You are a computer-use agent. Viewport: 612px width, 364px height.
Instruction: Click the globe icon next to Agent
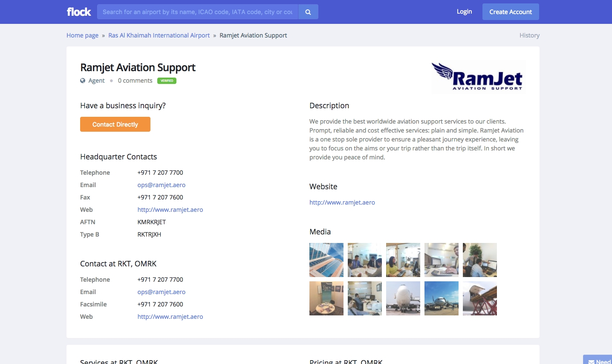[x=83, y=81]
